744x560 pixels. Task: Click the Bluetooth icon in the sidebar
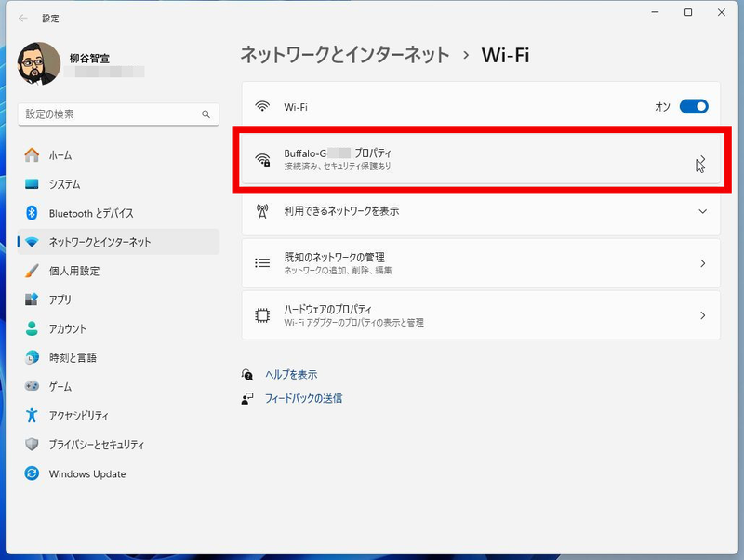[32, 213]
